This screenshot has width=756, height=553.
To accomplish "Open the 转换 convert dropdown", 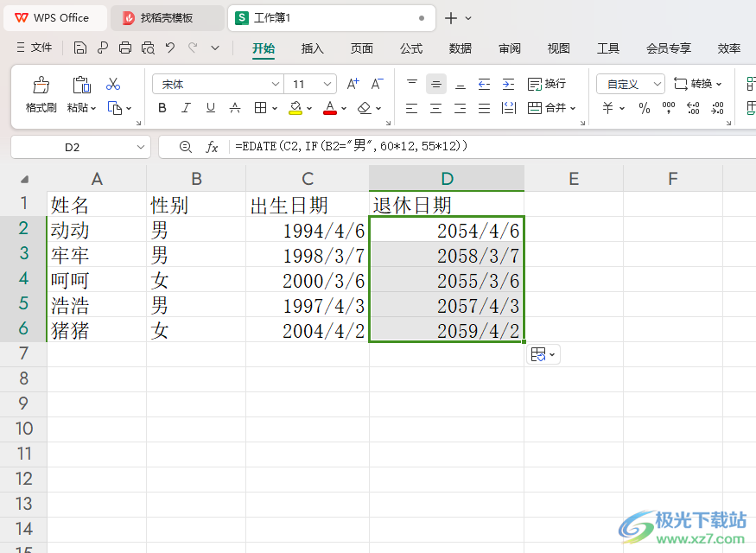I will point(697,84).
